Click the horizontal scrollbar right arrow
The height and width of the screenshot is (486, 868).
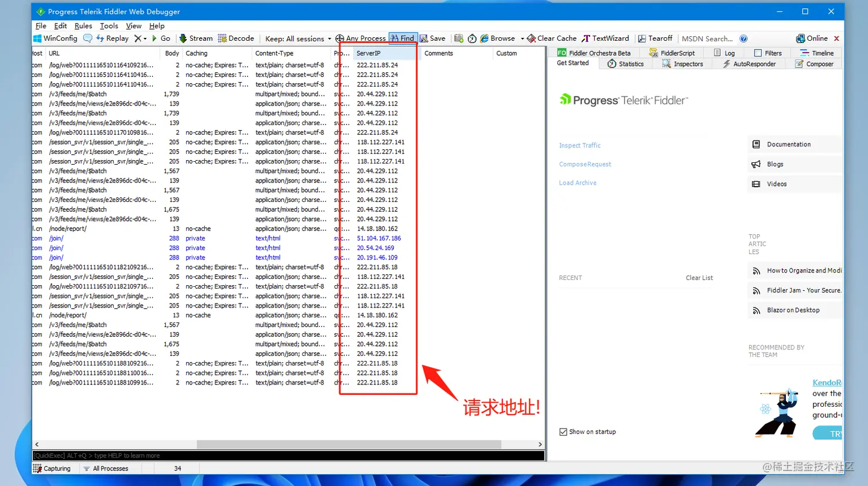(540, 444)
